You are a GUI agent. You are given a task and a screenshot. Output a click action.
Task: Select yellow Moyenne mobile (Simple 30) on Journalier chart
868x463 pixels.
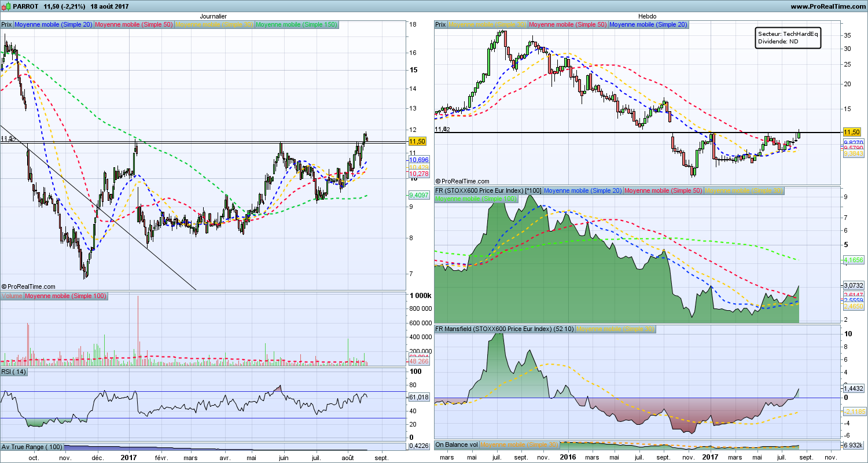click(x=214, y=25)
